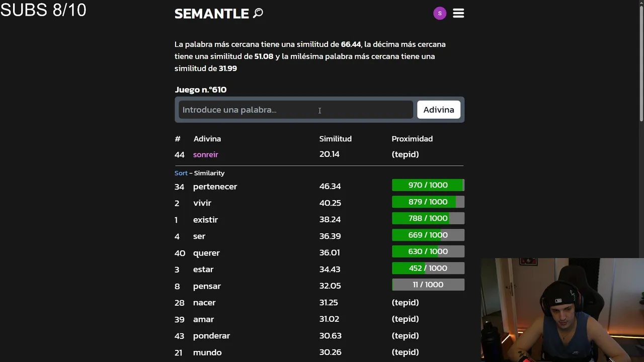Click the Sort link
The image size is (644, 362).
pos(181,173)
